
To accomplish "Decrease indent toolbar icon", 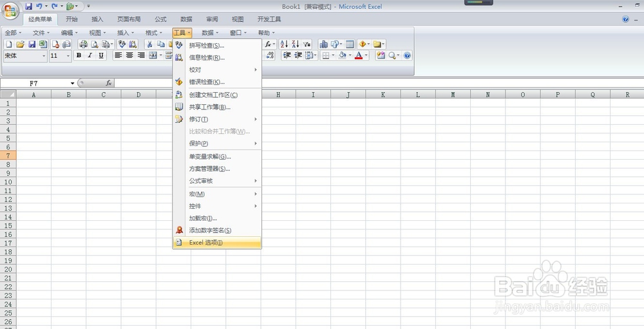I will pos(287,55).
